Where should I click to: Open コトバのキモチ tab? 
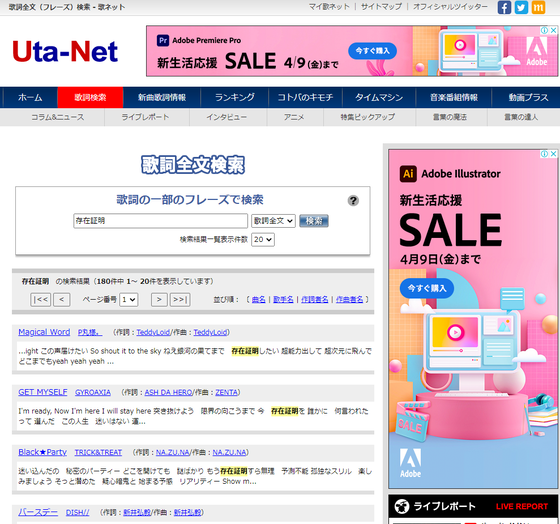[305, 97]
